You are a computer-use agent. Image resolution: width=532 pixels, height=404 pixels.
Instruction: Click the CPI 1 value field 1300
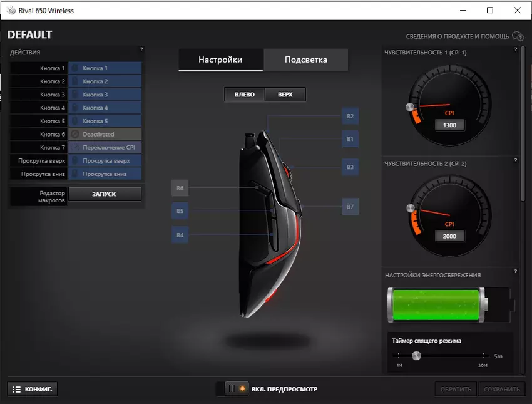[x=449, y=125]
